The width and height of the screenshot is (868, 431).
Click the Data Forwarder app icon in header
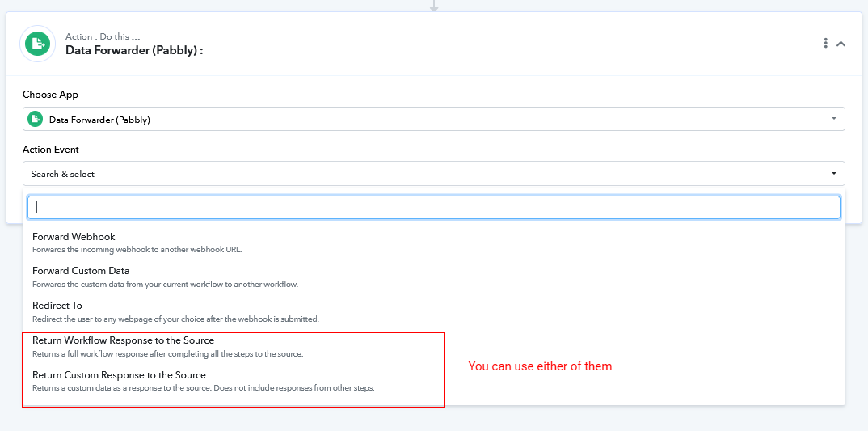pos(38,43)
